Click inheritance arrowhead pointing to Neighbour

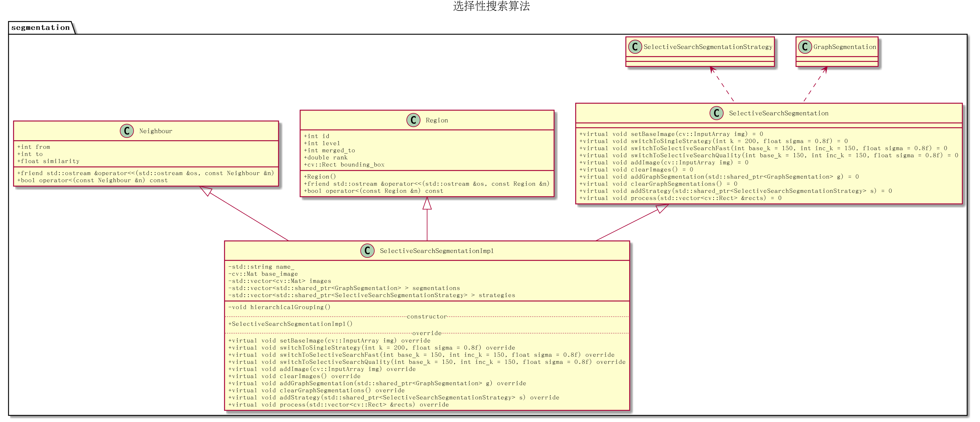point(206,190)
